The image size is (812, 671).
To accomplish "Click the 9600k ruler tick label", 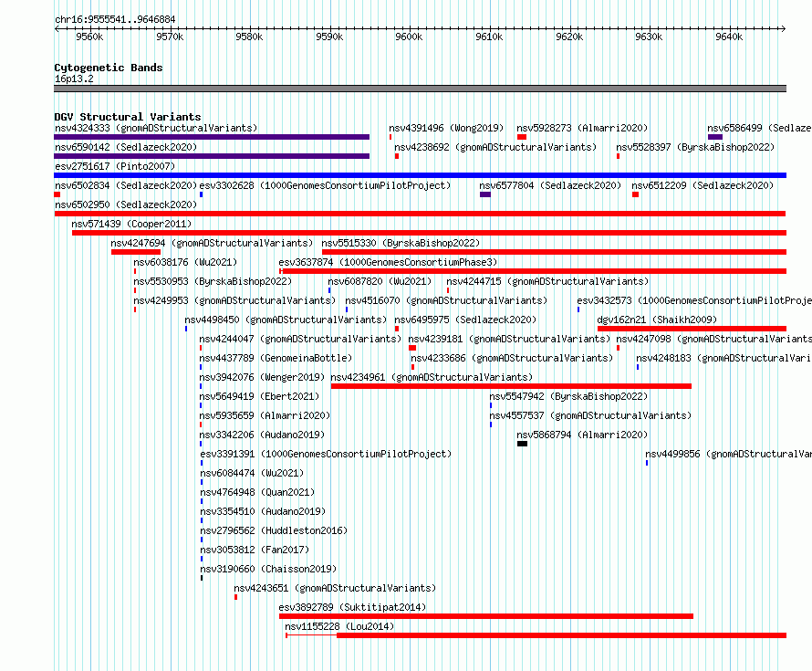I will [x=409, y=37].
